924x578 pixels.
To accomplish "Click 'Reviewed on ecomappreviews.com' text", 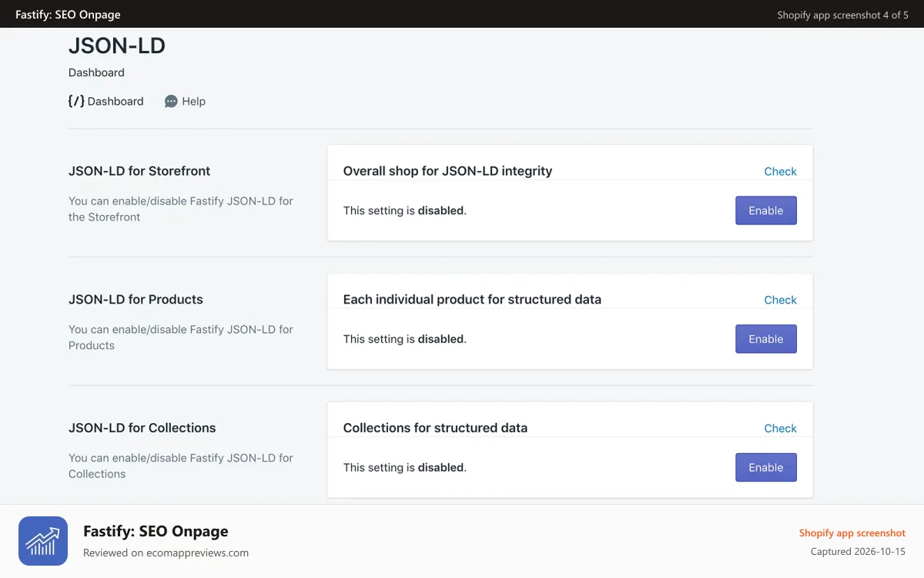I will 166,553.
